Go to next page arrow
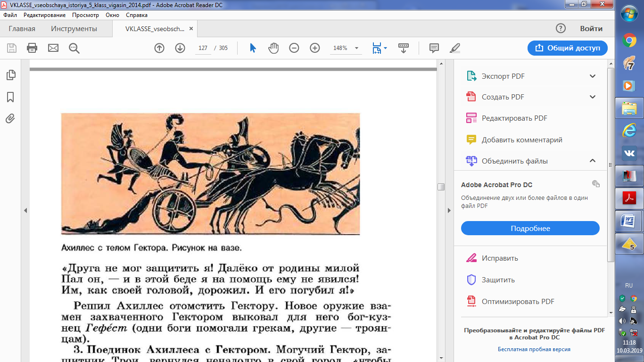 click(180, 48)
